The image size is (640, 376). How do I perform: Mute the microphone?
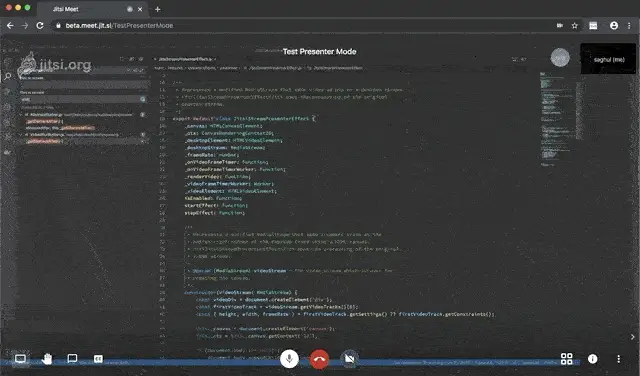point(289,359)
